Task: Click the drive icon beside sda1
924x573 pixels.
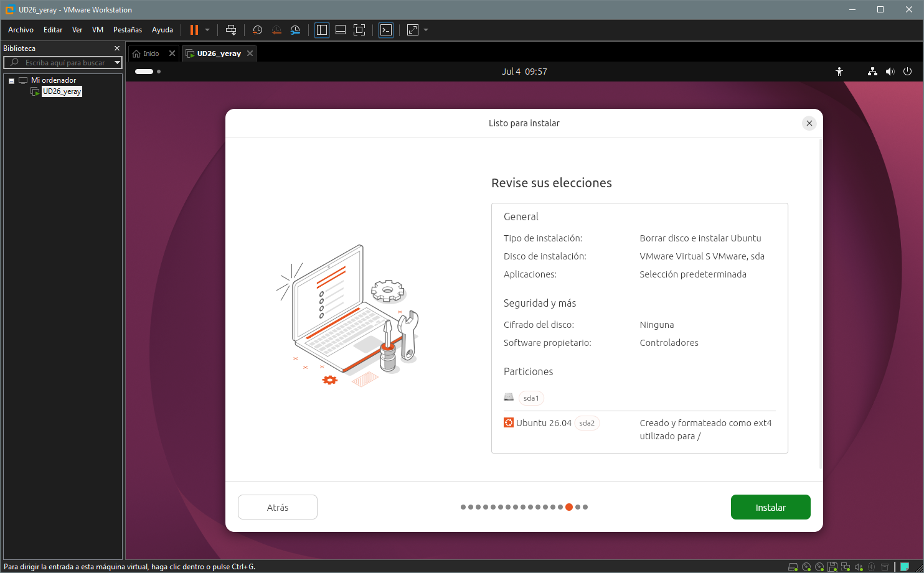Action: (509, 397)
